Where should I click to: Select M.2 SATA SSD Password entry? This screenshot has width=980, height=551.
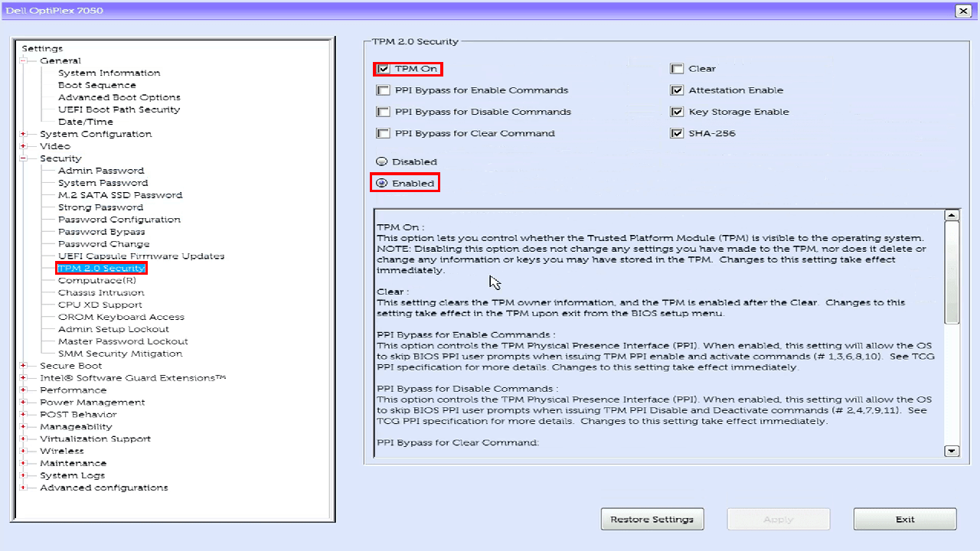click(120, 195)
